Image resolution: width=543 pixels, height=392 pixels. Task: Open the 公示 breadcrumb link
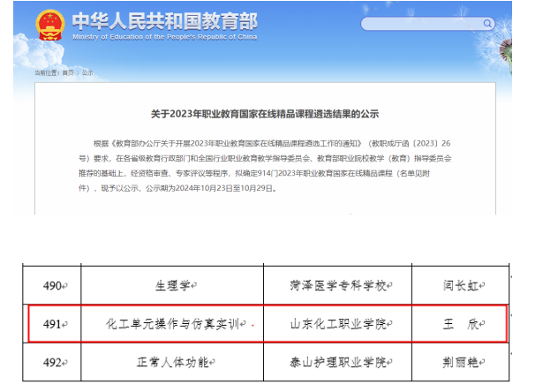pyautogui.click(x=87, y=72)
